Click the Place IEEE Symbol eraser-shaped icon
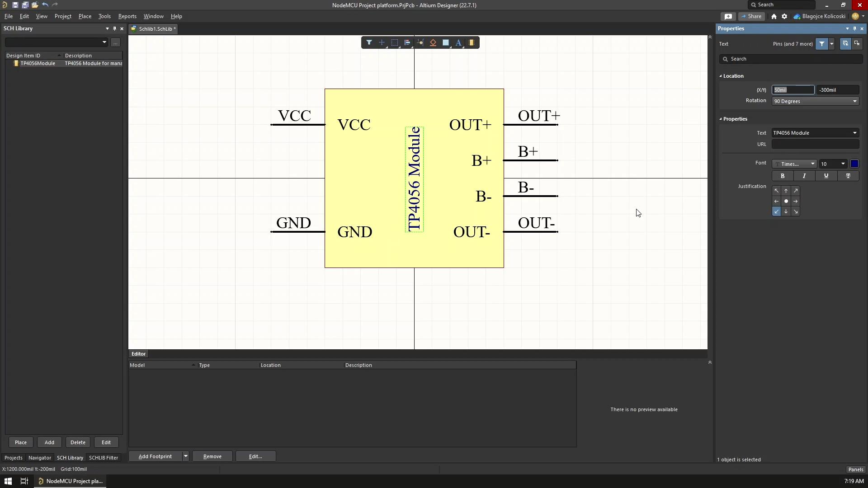The width and height of the screenshot is (868, 488). (x=433, y=42)
